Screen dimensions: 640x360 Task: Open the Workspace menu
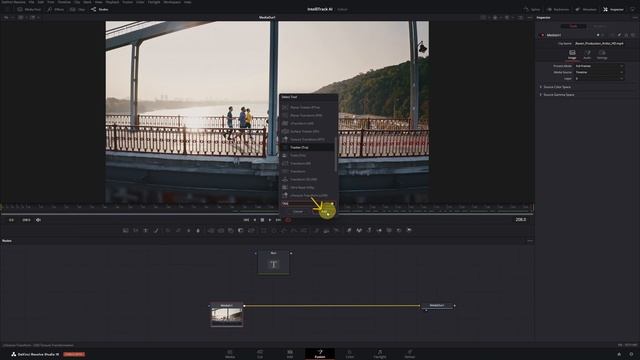(172, 2)
